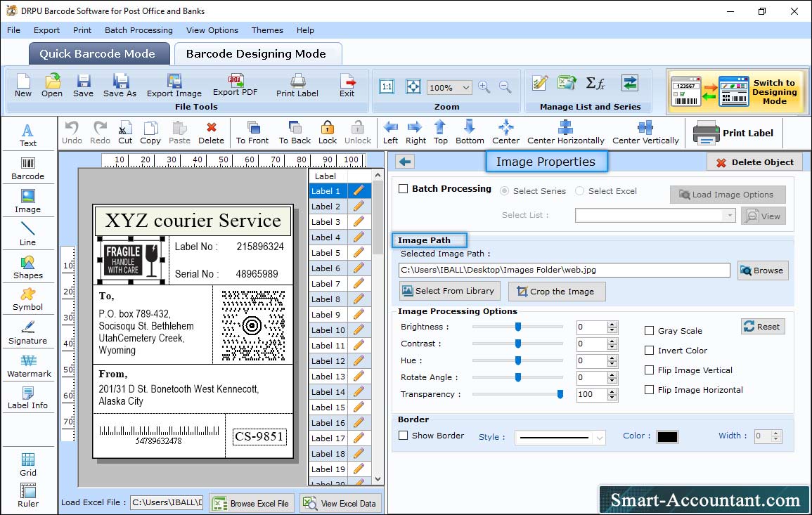812x515 pixels.
Task: Select the Line drawing tool
Action: pyautogui.click(x=28, y=234)
